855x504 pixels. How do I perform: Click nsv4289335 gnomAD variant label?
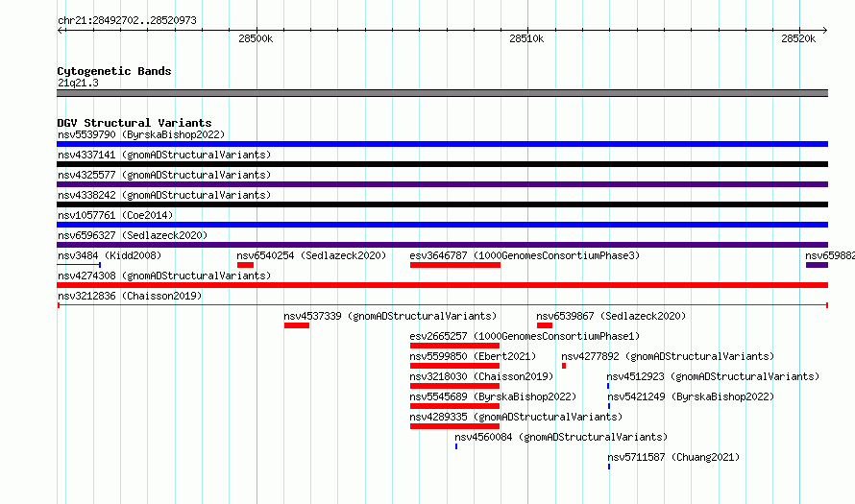click(x=516, y=417)
